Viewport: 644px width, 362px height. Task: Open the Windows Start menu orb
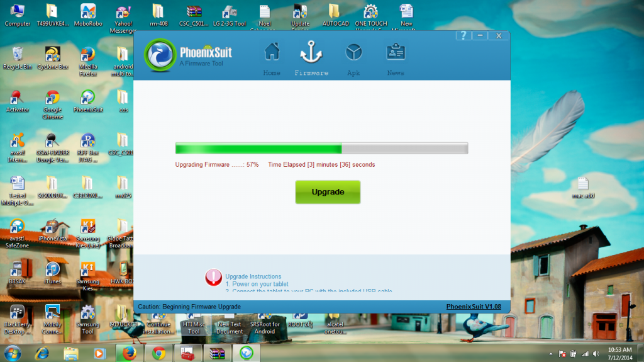[x=12, y=353]
